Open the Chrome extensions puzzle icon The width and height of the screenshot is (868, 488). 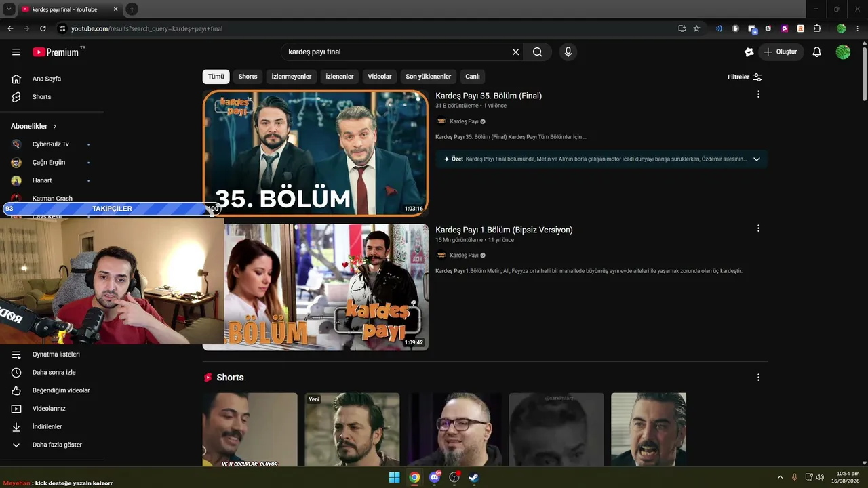point(816,28)
